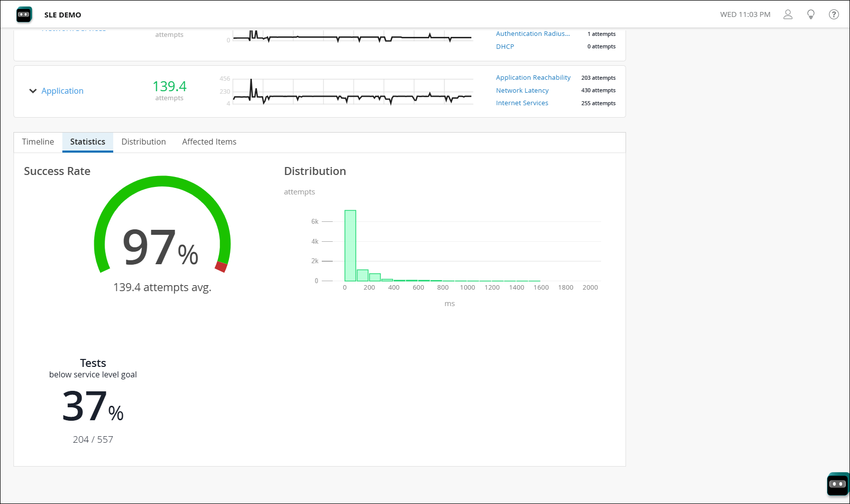Select the Distribution tab
Viewport: 850px width, 504px height.
point(144,142)
